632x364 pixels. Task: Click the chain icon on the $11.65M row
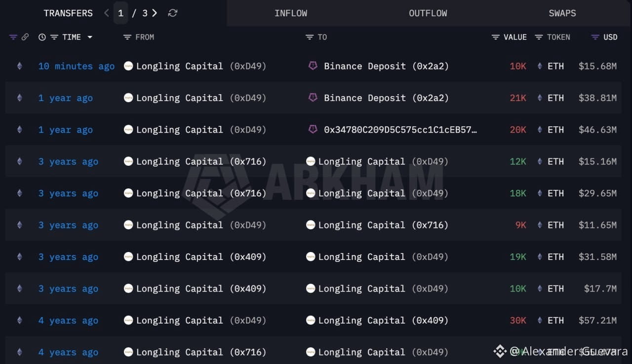pos(20,225)
